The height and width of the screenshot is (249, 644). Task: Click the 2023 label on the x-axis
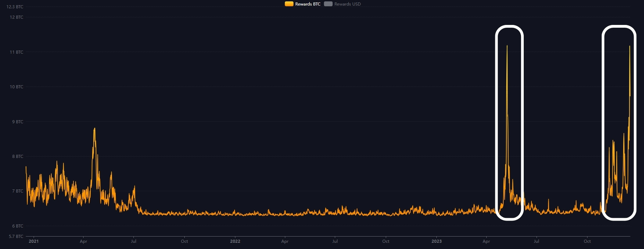(436, 241)
